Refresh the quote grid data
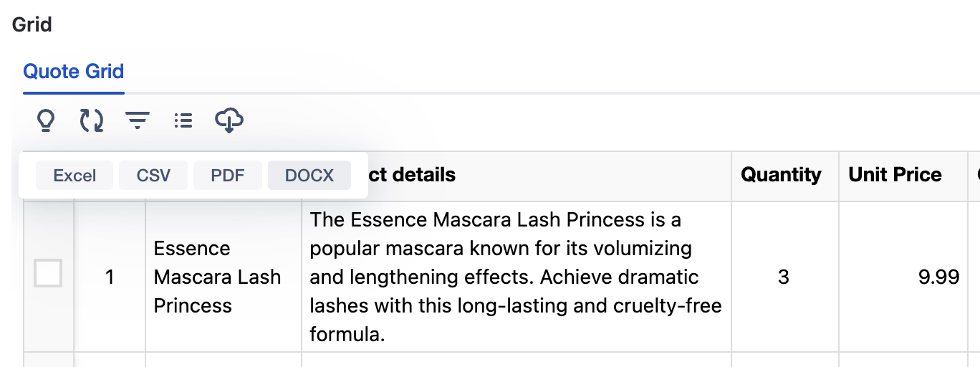980x367 pixels. 91,120
